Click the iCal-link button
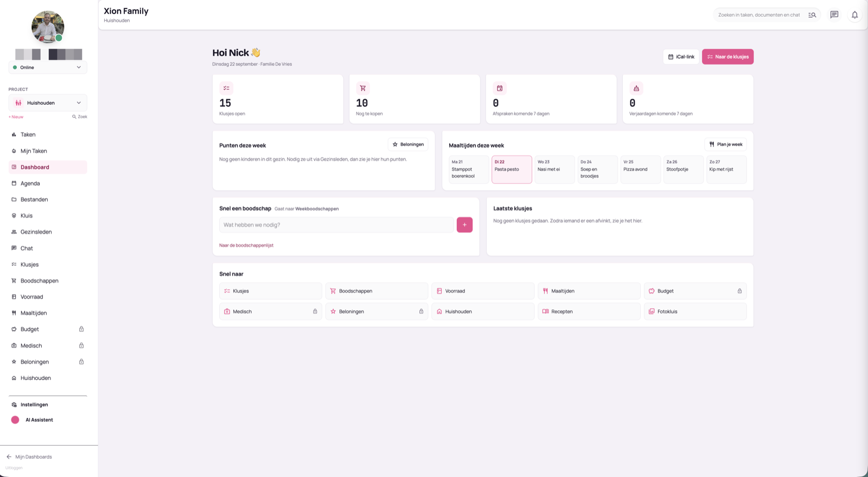 (681, 56)
